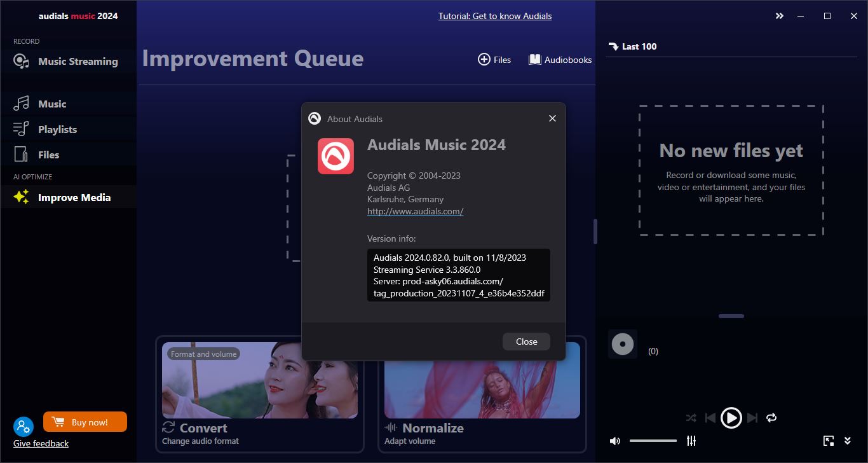Select Improve Media in the sidebar
The image size is (868, 463).
coord(68,197)
